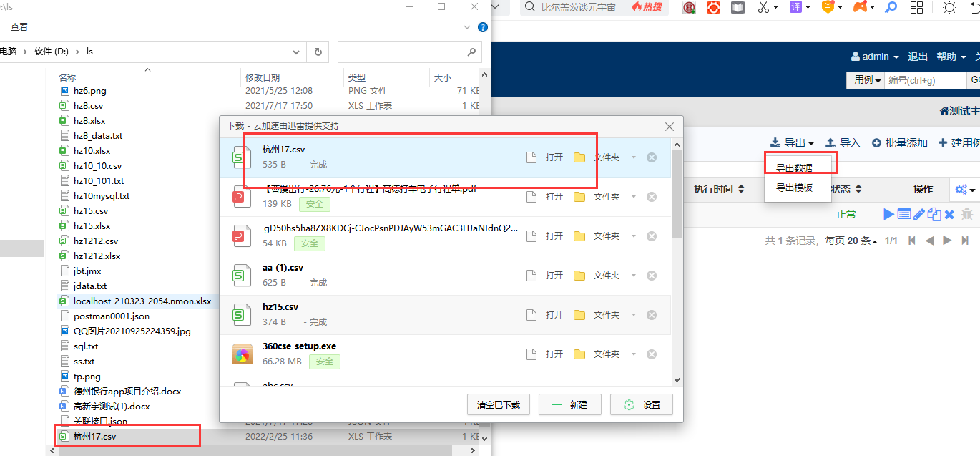Click the orange-red round browser extension icon
The height and width of the screenshot is (456, 980).
coord(713,7)
